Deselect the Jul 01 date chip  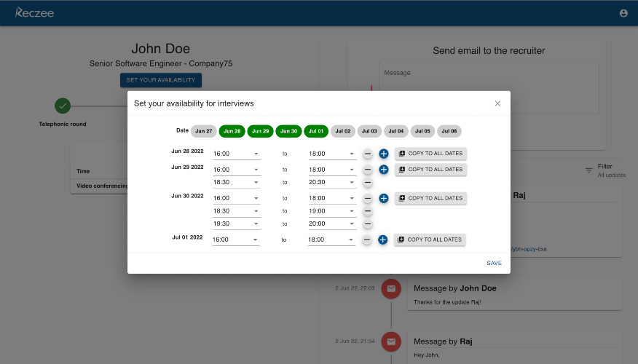pos(316,131)
